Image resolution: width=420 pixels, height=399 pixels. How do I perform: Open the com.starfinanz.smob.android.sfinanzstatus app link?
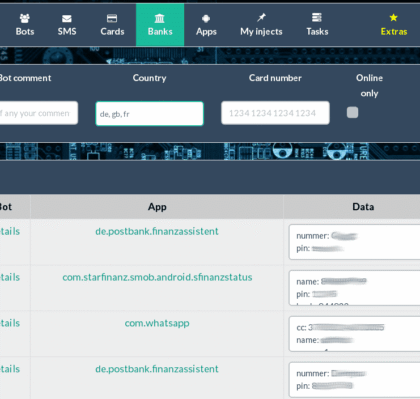157,277
